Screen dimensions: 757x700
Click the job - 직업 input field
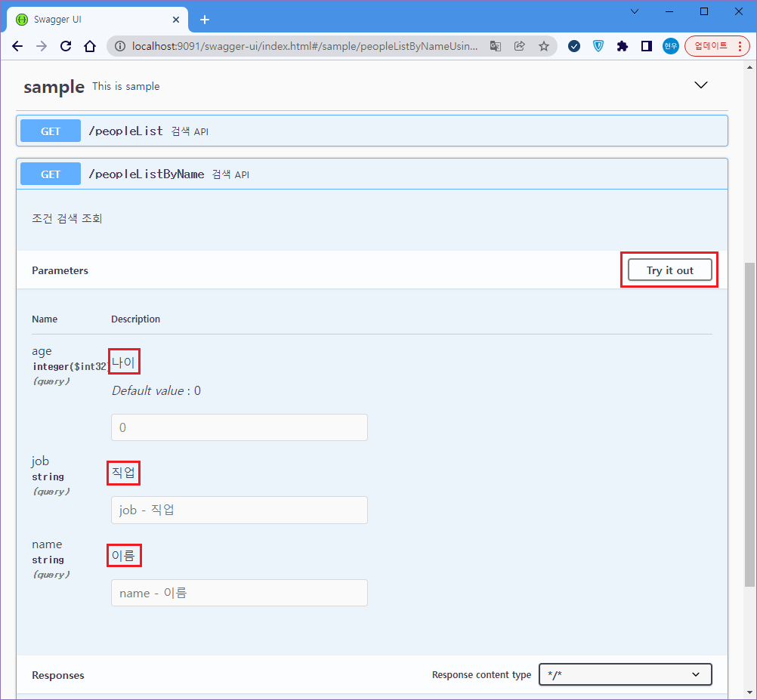click(239, 510)
